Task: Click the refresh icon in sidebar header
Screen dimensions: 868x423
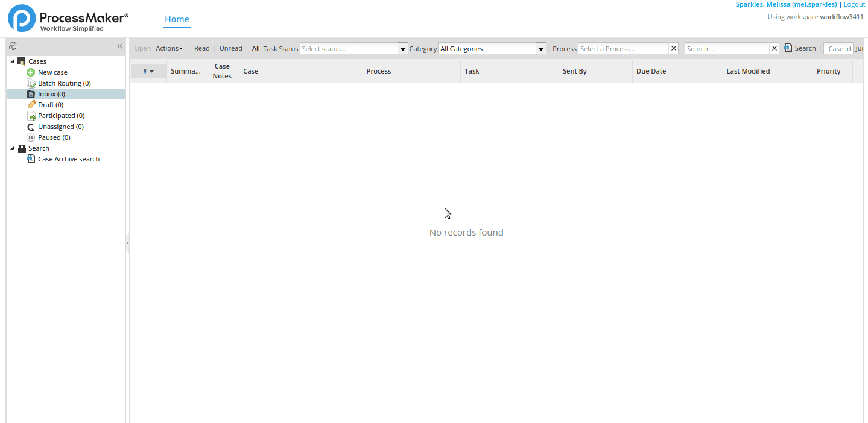Action: [x=13, y=46]
